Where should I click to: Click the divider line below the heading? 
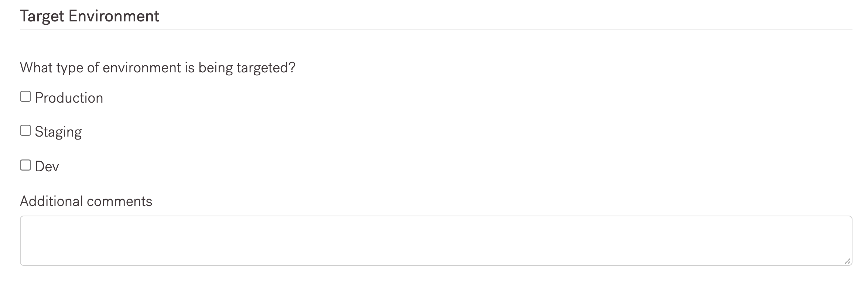point(436,29)
